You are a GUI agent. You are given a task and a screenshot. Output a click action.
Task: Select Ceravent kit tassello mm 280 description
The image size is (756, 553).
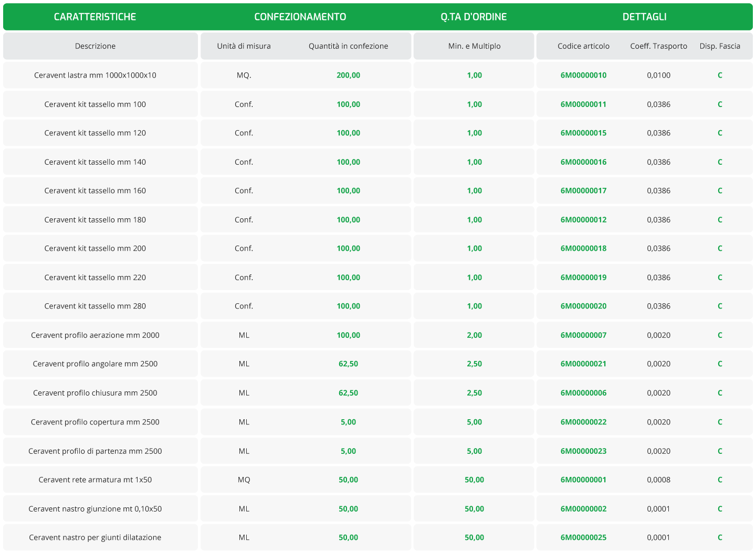pyautogui.click(x=95, y=306)
